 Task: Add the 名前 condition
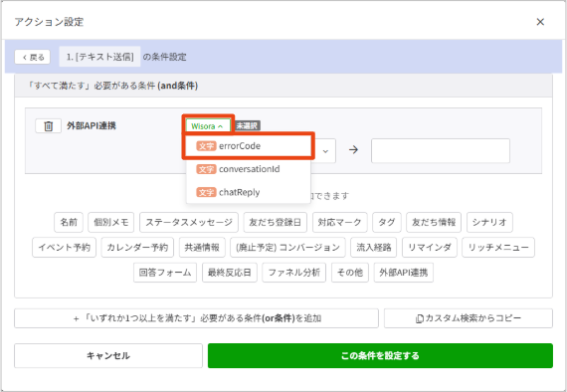69,222
